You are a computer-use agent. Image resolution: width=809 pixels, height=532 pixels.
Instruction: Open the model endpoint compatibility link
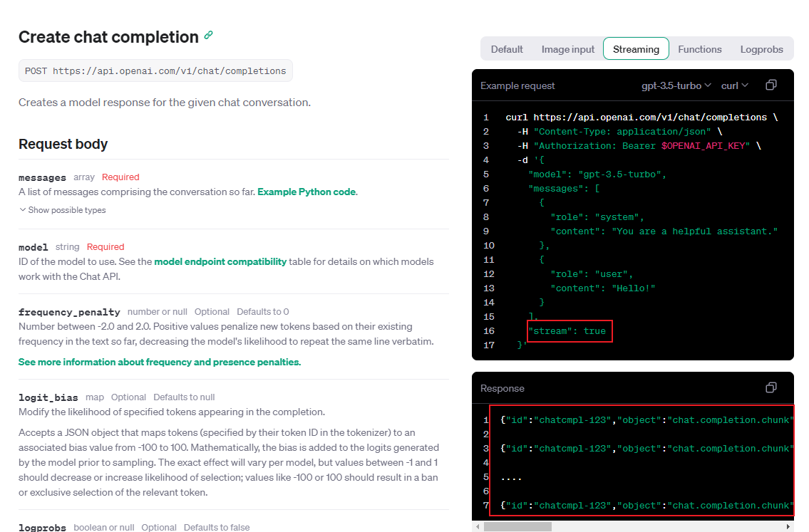220,261
